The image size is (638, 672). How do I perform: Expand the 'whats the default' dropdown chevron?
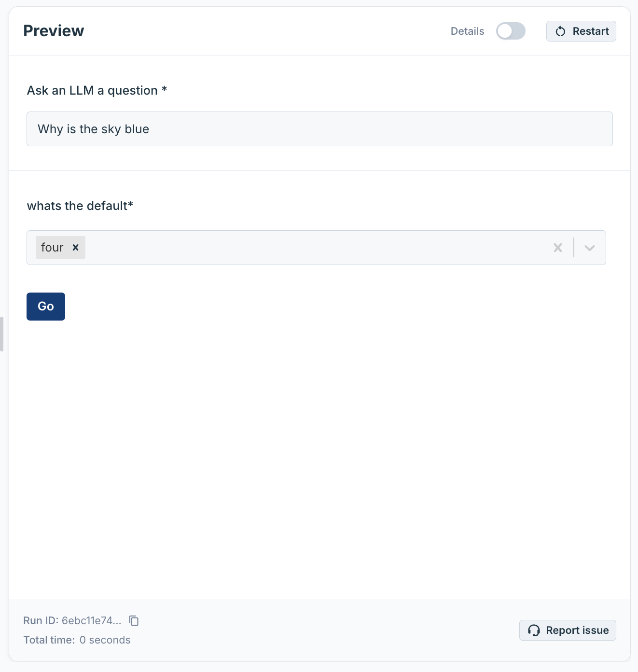click(589, 248)
